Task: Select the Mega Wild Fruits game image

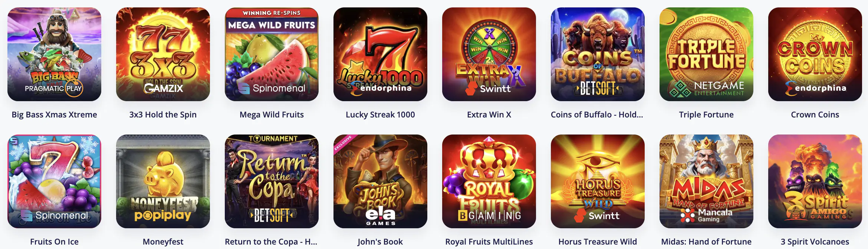Action: tap(272, 54)
